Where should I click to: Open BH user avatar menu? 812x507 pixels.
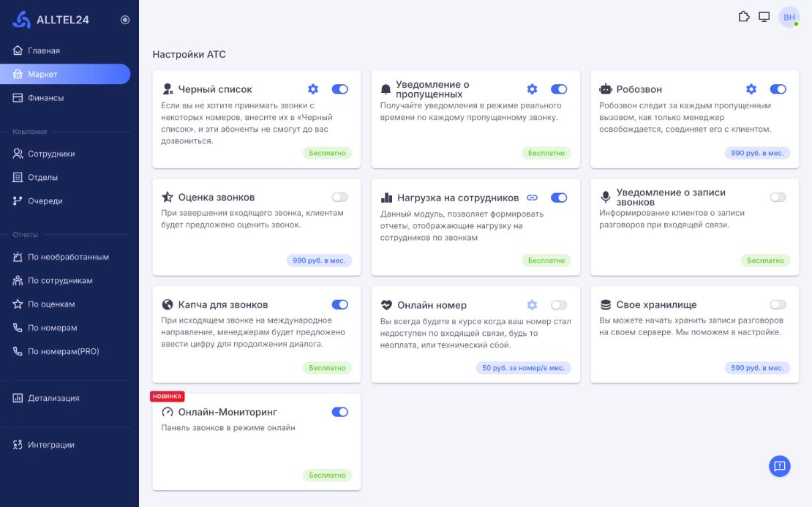(x=789, y=18)
